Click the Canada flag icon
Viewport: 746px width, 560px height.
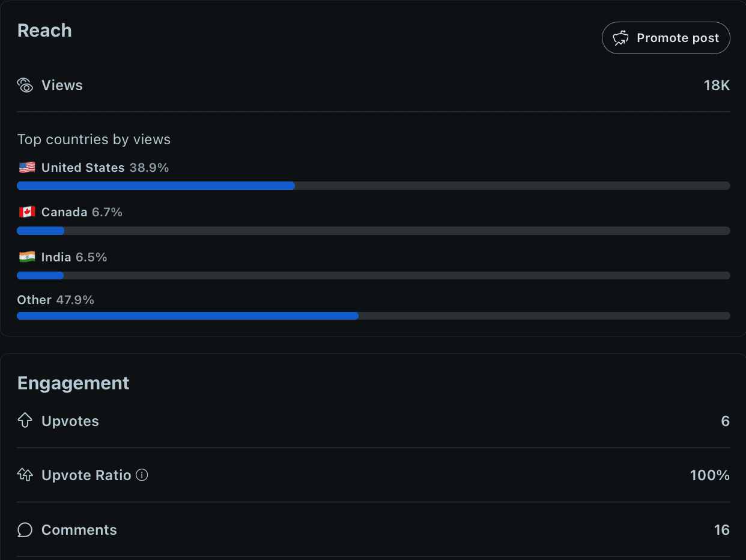pyautogui.click(x=27, y=212)
